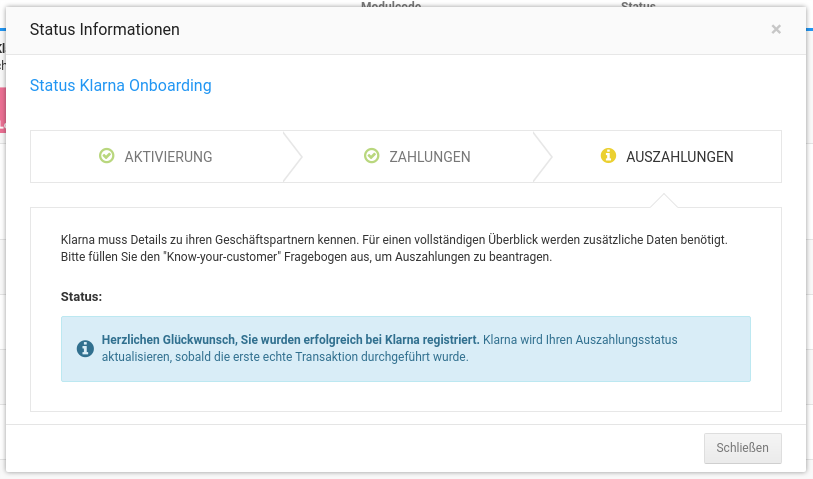Click the bold Herzlichen Glückwunsch message text
813x479 pixels.
(x=290, y=340)
